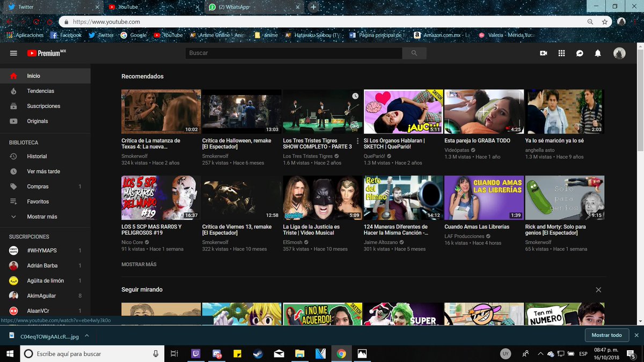Switch to the Twitter browser tab
The image size is (644, 362).
click(52, 7)
